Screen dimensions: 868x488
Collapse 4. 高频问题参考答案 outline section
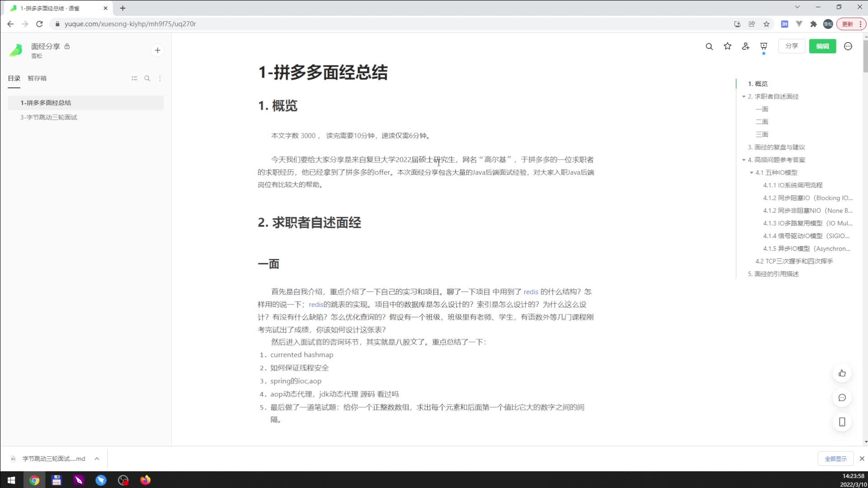[x=744, y=160]
